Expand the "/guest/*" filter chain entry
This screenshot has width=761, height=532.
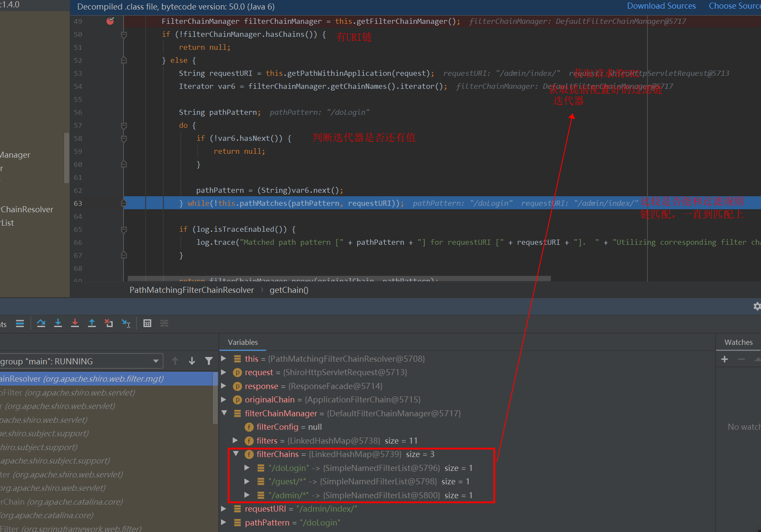point(247,481)
